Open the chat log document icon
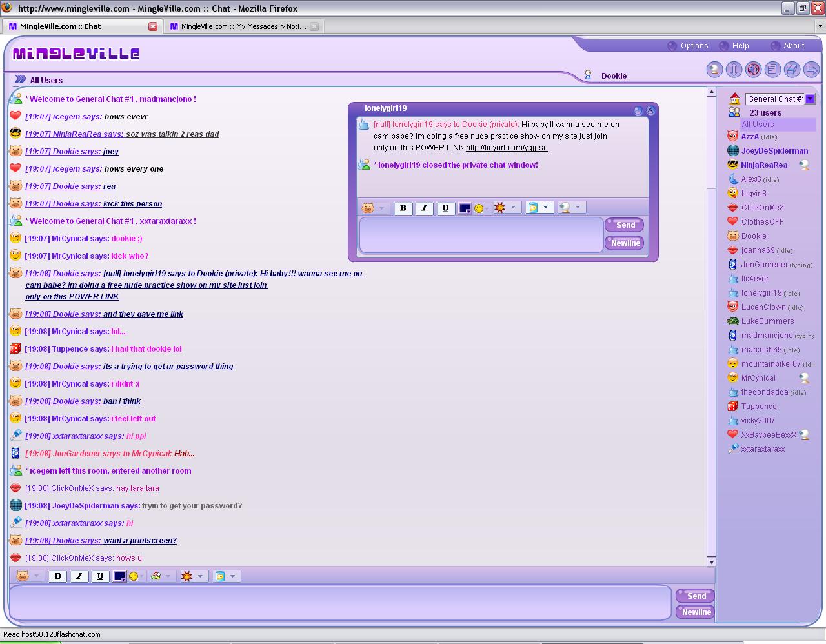The height and width of the screenshot is (644, 826). 772,70
